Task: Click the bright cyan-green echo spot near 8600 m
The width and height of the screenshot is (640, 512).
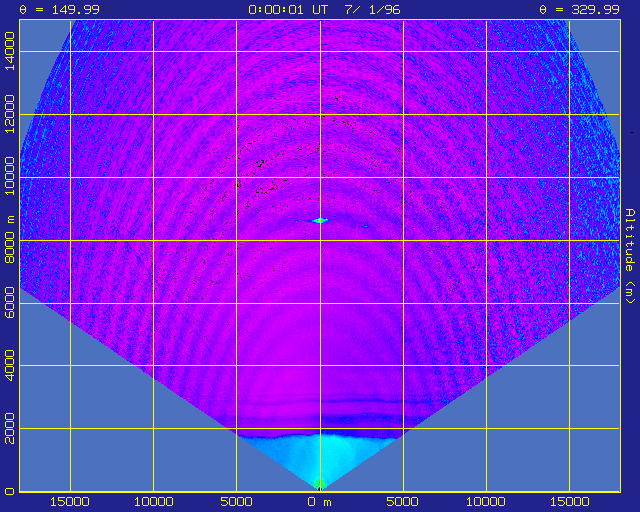Action: [x=320, y=220]
